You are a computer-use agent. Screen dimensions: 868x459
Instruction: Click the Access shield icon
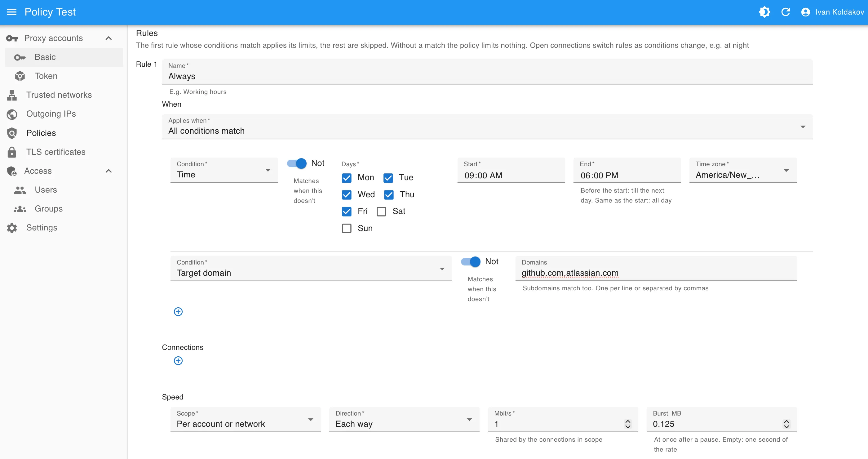(12, 171)
